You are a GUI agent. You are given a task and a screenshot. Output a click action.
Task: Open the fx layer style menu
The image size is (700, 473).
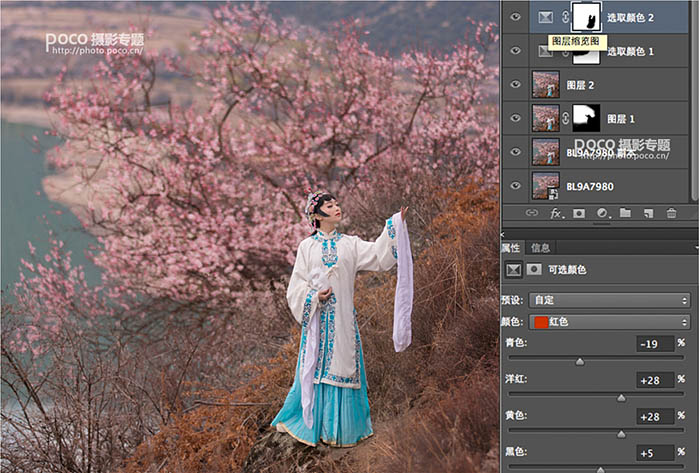point(557,213)
